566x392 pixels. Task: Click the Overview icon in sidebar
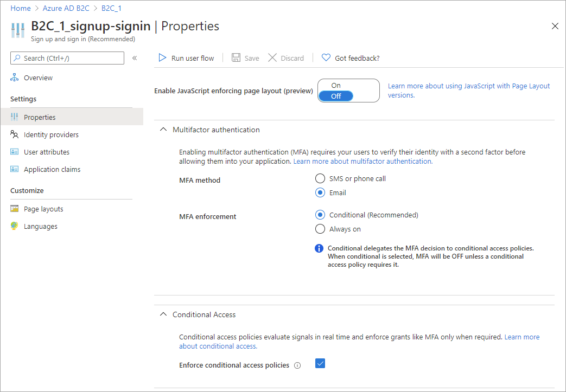tap(15, 78)
